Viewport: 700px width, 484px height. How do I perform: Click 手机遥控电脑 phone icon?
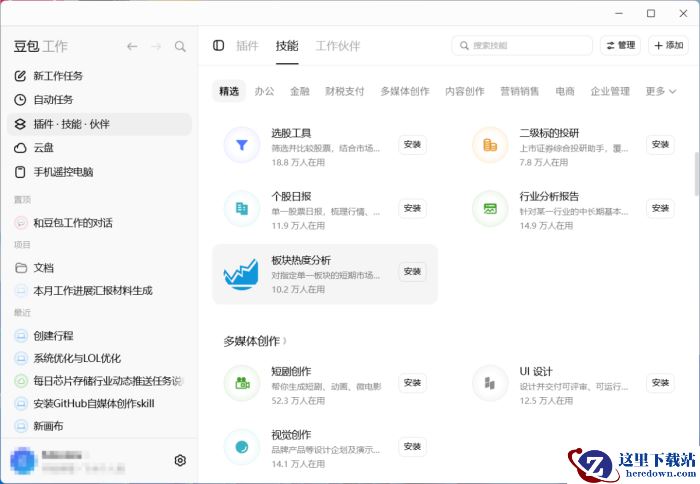pyautogui.click(x=20, y=172)
